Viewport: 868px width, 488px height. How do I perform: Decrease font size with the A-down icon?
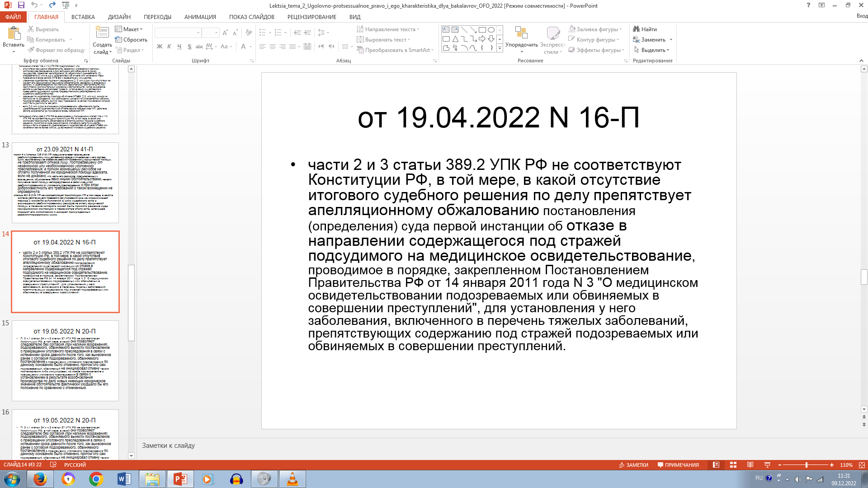pos(235,33)
